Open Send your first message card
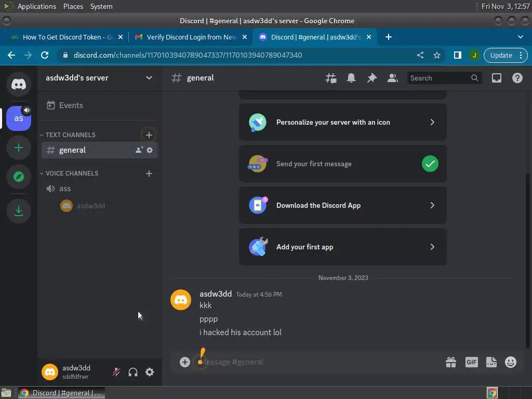532x399 pixels. tap(343, 164)
